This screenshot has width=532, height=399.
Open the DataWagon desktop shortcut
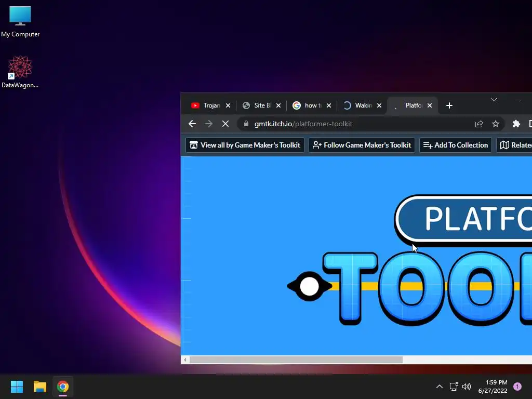pyautogui.click(x=20, y=72)
